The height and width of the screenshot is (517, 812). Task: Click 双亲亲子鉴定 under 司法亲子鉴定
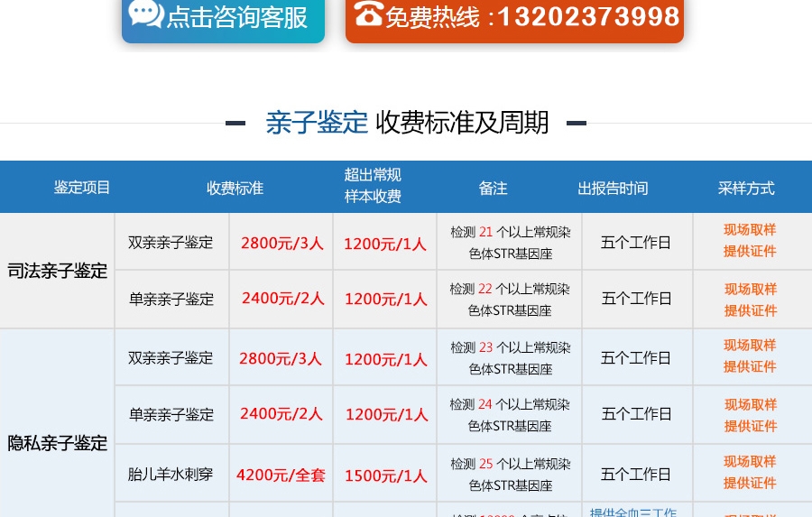[171, 242]
